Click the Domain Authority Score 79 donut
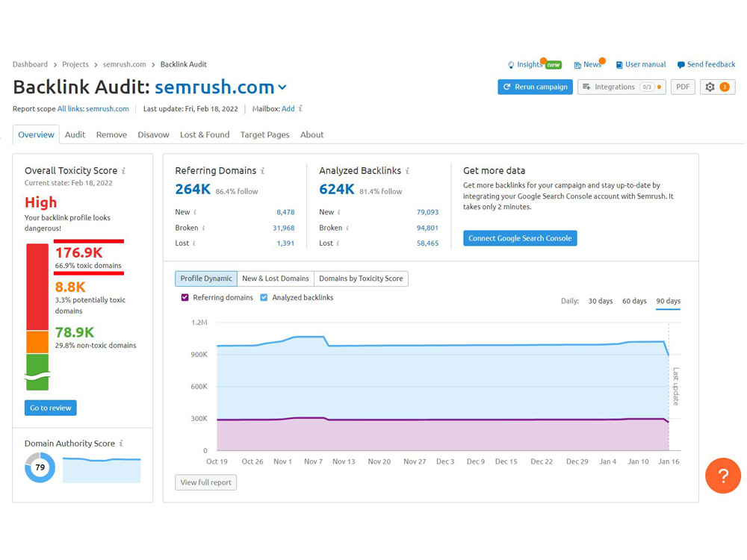 pos(40,467)
